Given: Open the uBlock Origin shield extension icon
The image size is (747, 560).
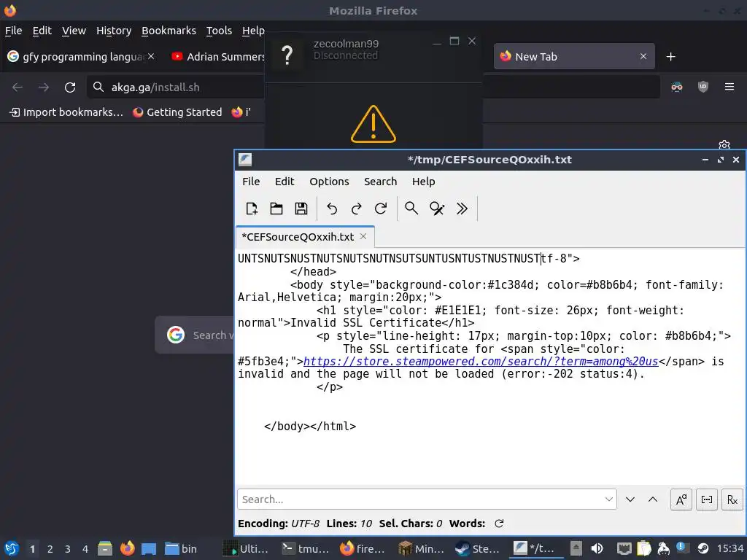Looking at the screenshot, I should [x=703, y=87].
